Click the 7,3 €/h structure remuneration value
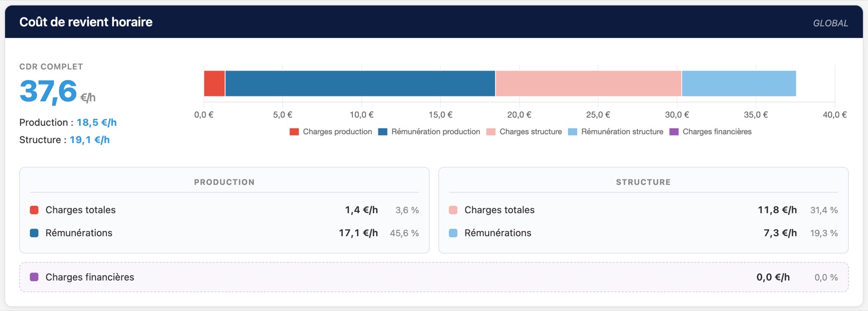868x311 pixels. point(781,233)
